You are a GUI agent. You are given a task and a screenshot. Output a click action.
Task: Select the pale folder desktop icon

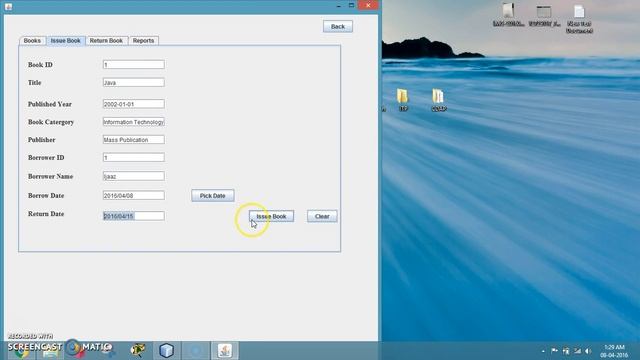click(x=438, y=100)
